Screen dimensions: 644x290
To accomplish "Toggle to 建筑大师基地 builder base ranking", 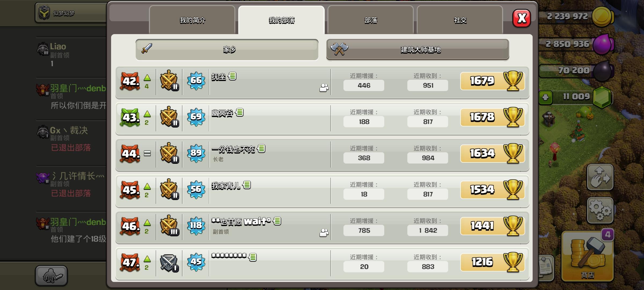I will 418,50.
